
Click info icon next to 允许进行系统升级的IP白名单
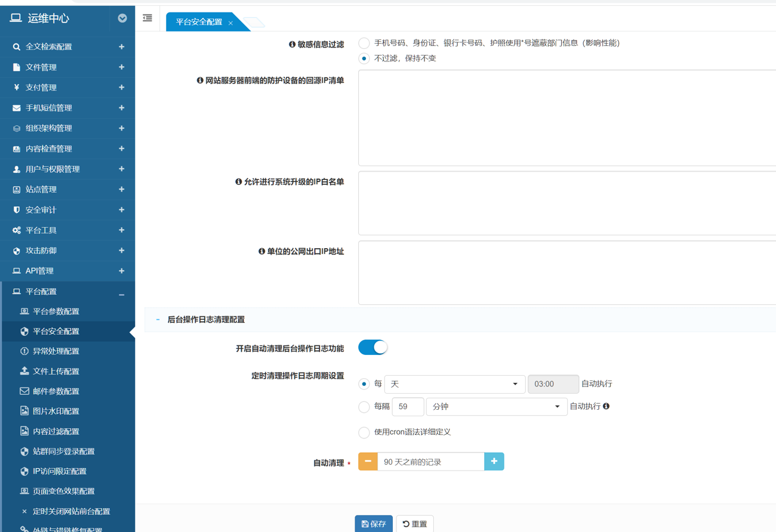click(x=239, y=182)
